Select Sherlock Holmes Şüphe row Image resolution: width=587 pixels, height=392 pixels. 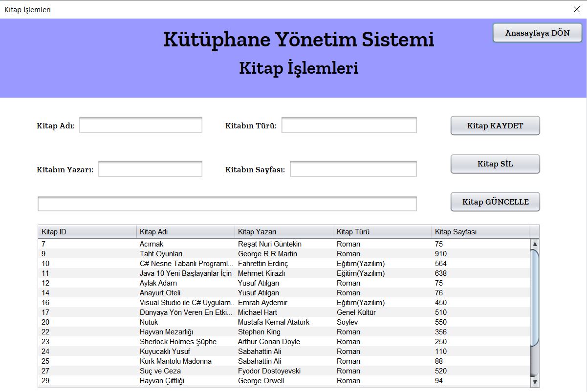[x=284, y=342]
